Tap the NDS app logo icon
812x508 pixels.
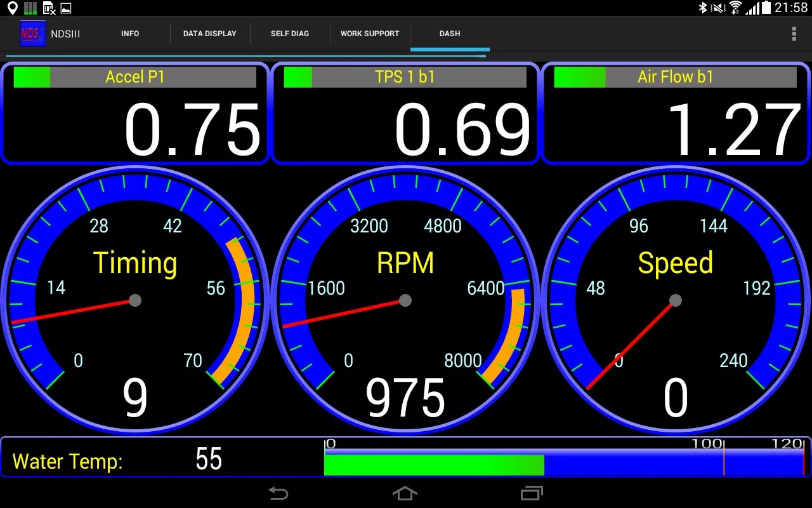tap(32, 34)
